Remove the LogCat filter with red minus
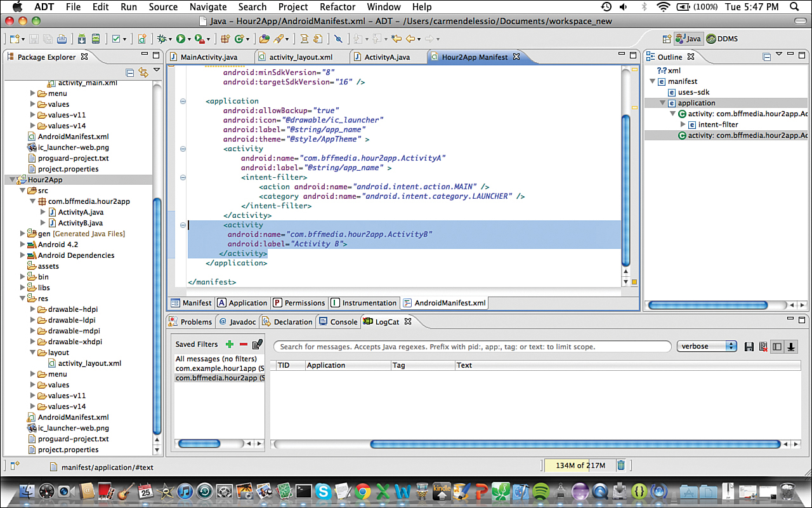The image size is (812, 508). point(243,344)
